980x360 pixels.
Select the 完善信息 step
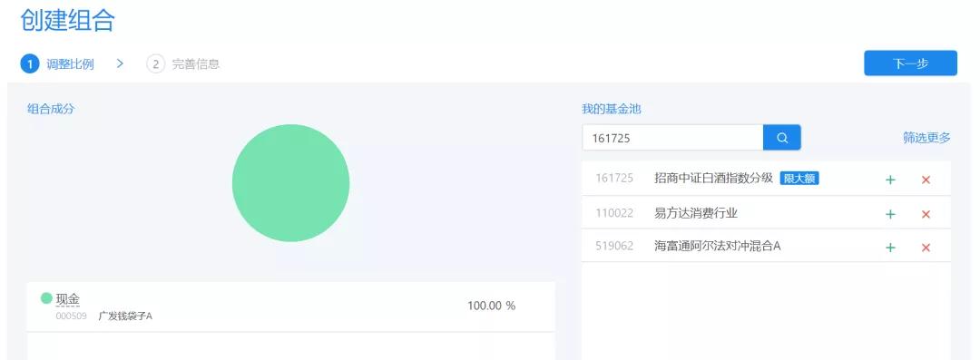click(196, 63)
